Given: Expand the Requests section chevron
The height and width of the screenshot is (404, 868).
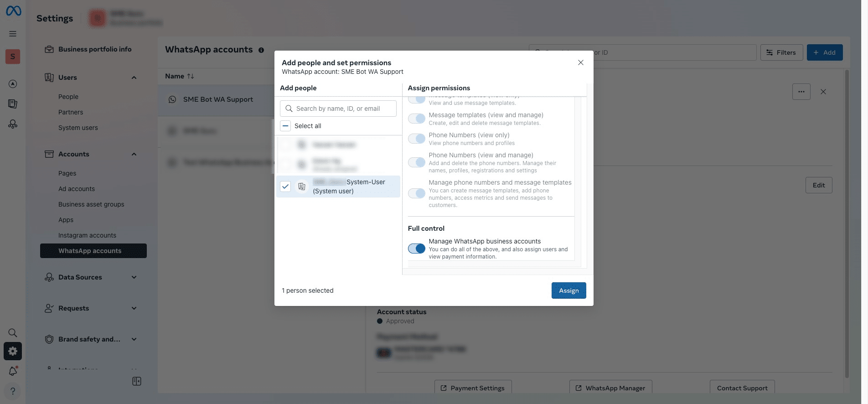Looking at the screenshot, I should (x=134, y=308).
